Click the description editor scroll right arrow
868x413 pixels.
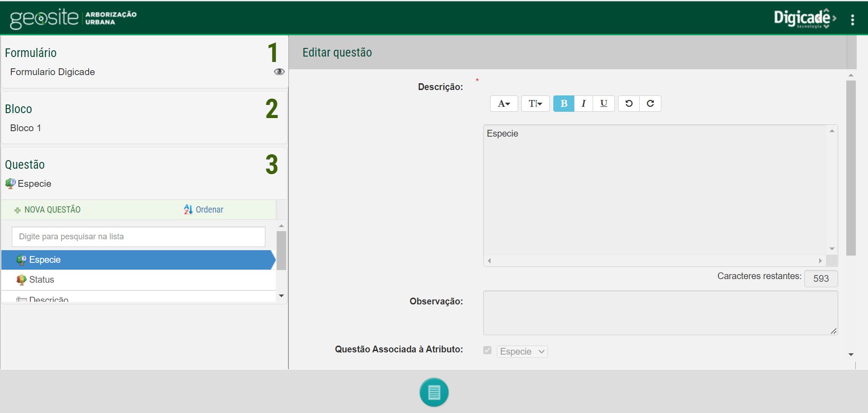click(820, 261)
